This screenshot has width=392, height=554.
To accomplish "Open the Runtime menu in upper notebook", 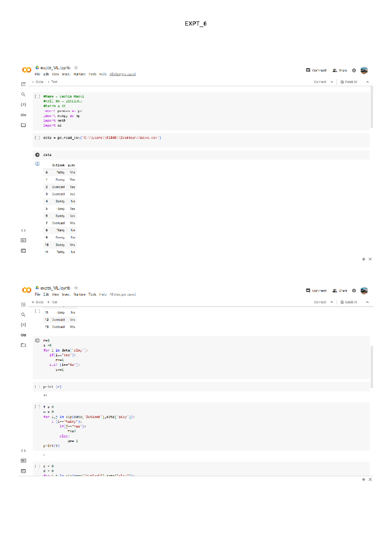I will pyautogui.click(x=79, y=74).
